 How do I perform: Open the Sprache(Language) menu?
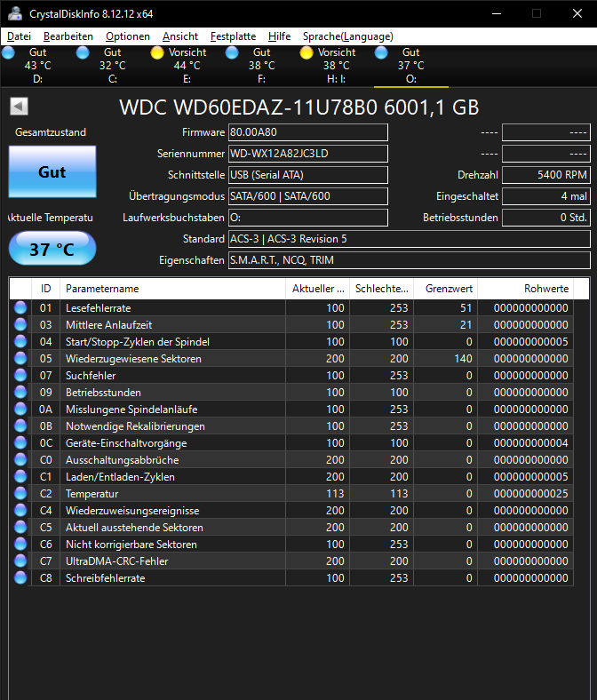[x=348, y=36]
